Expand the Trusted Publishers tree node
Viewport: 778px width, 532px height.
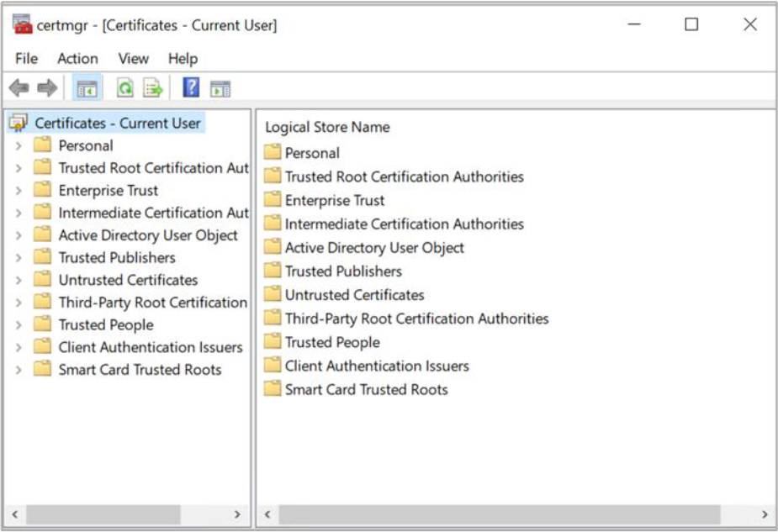(19, 258)
